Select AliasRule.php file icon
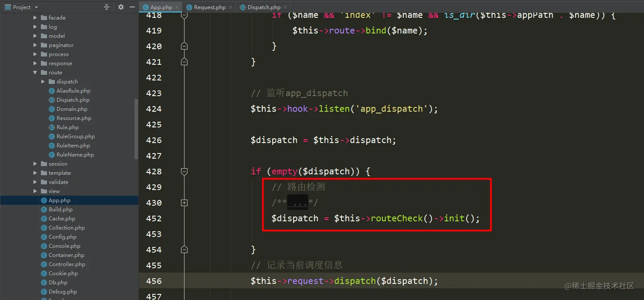Viewport: 644px width, 300px height. pos(52,91)
